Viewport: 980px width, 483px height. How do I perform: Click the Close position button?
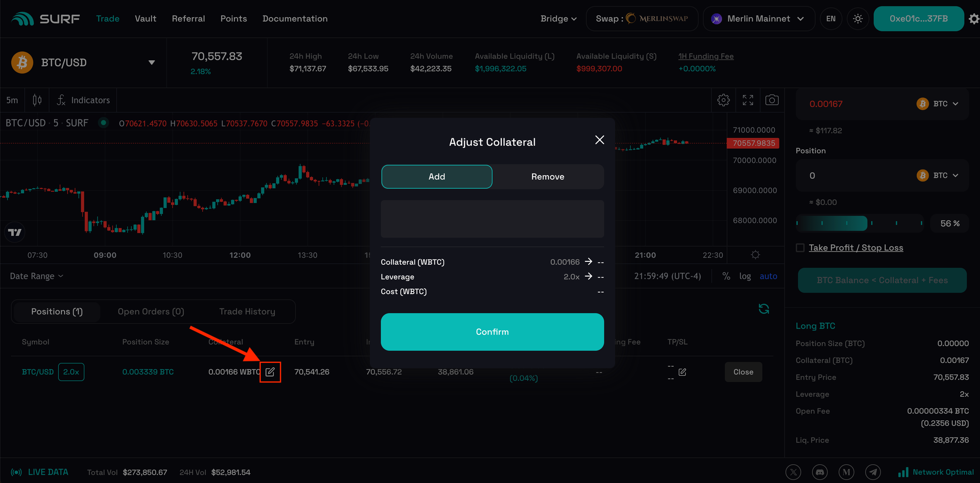click(x=743, y=372)
